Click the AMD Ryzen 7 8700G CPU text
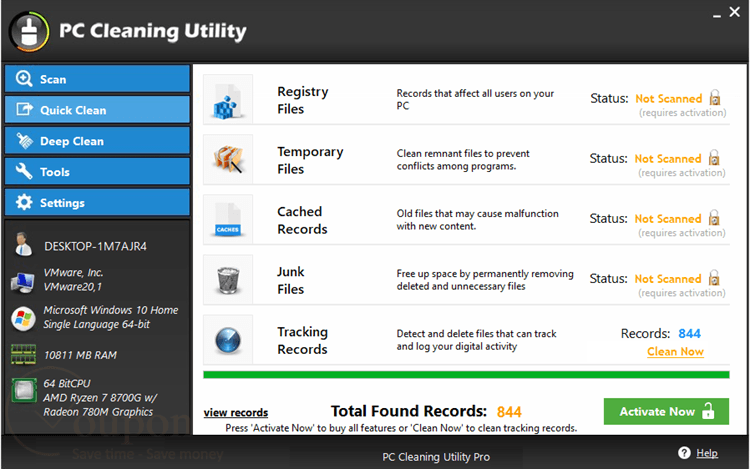Viewport: 750px width, 469px height. (99, 404)
